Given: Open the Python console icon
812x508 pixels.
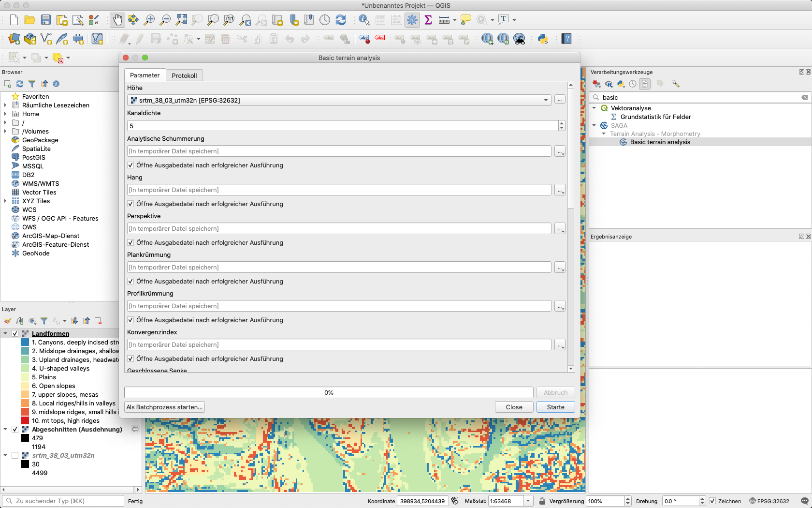Looking at the screenshot, I should click(x=543, y=39).
